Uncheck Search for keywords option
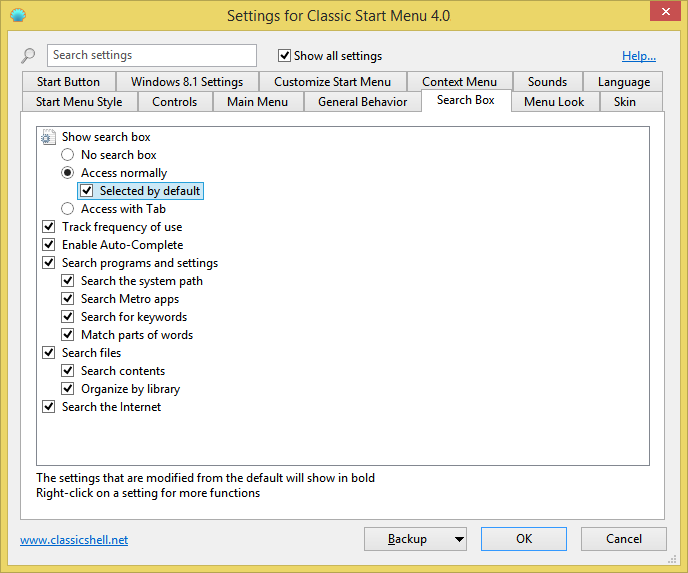The height and width of the screenshot is (573, 688). click(68, 317)
